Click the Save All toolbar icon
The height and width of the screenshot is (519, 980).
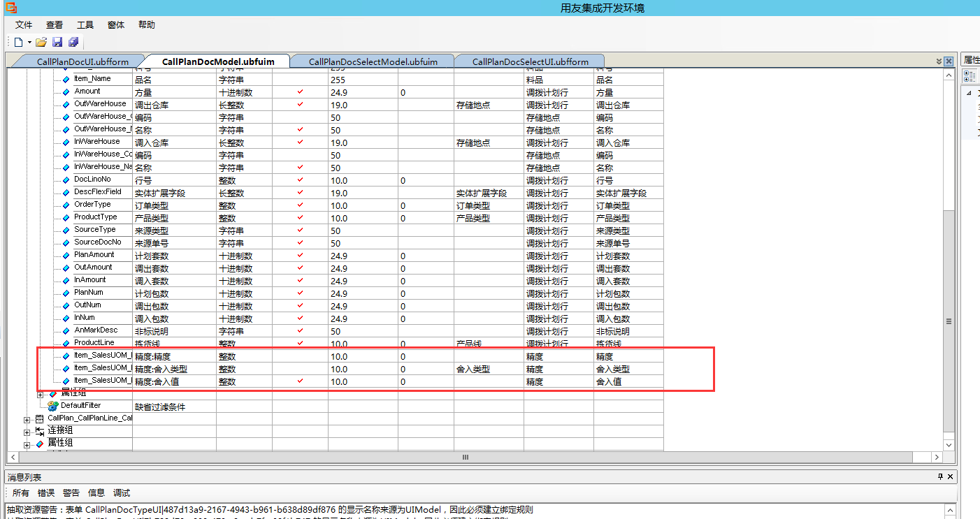[x=73, y=43]
